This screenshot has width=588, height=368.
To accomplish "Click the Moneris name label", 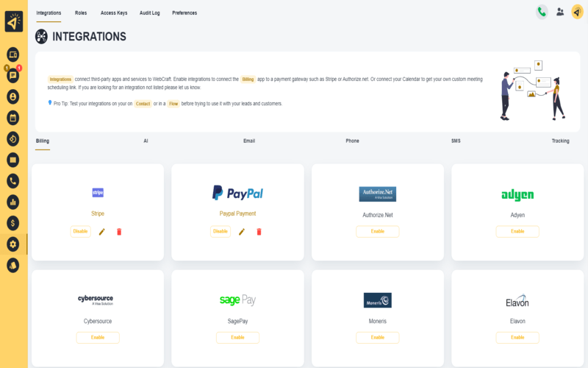I will [378, 322].
